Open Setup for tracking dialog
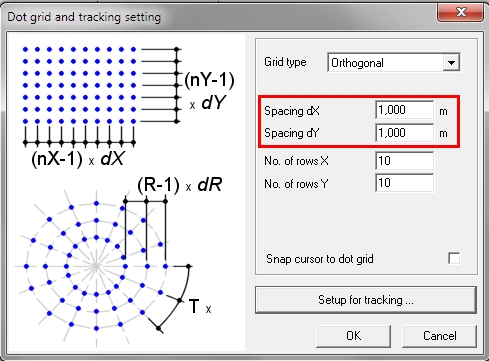 tap(366, 300)
